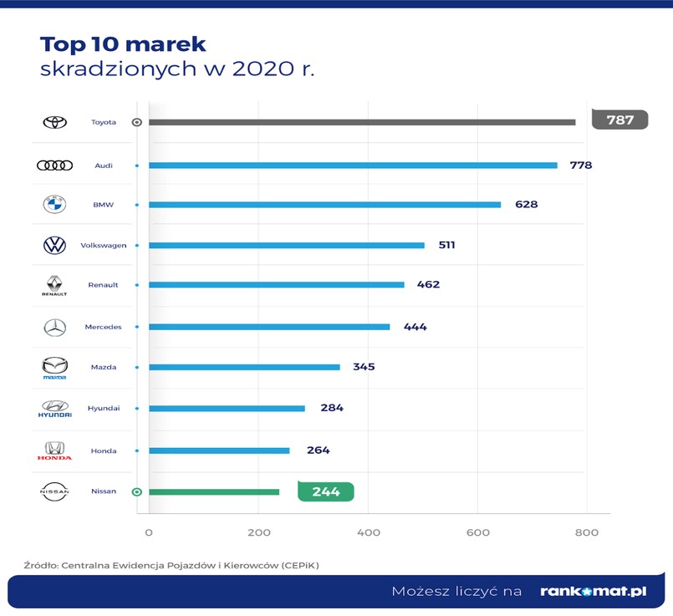Click the Honda emblem
673x616 pixels.
pos(54,450)
